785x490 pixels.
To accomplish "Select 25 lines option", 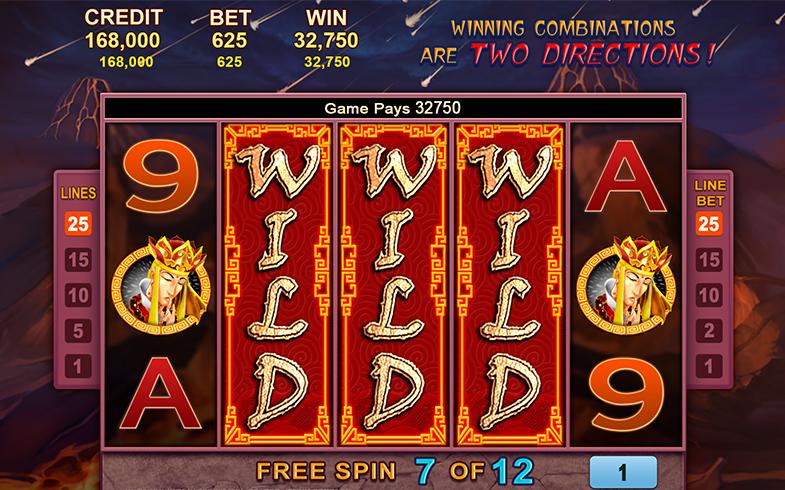I will click(78, 224).
